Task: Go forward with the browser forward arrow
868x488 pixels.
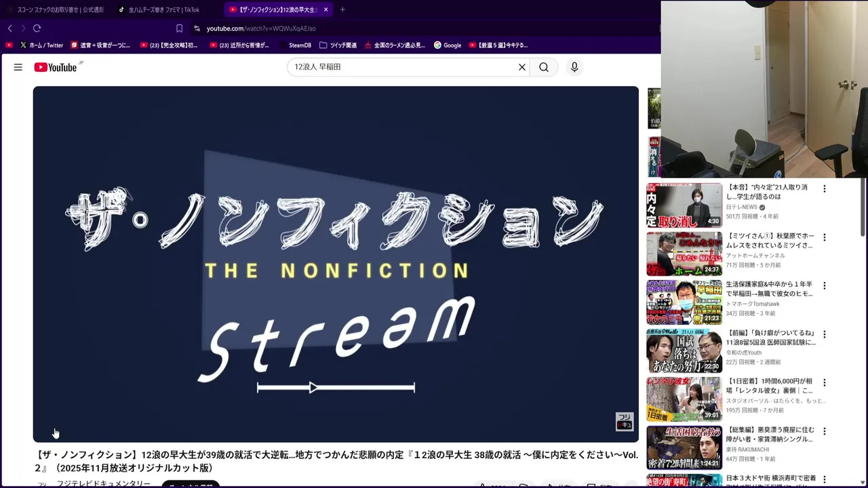Action: (23, 28)
